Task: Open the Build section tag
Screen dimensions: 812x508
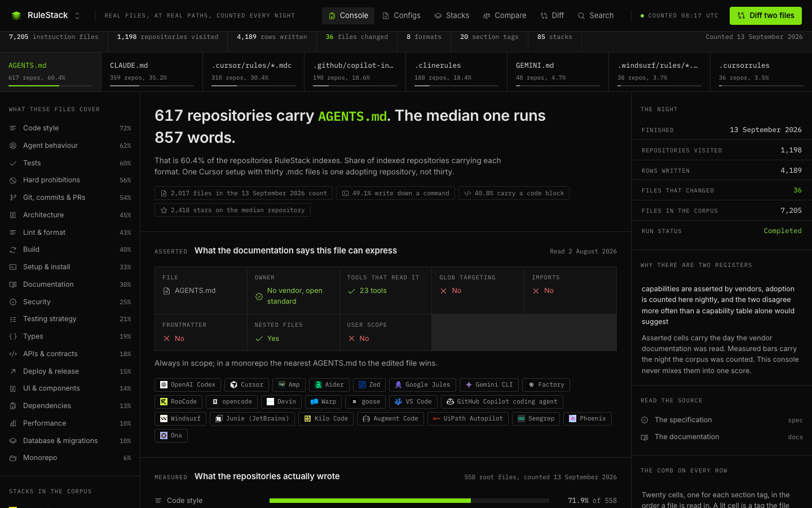Action: pos(70,249)
